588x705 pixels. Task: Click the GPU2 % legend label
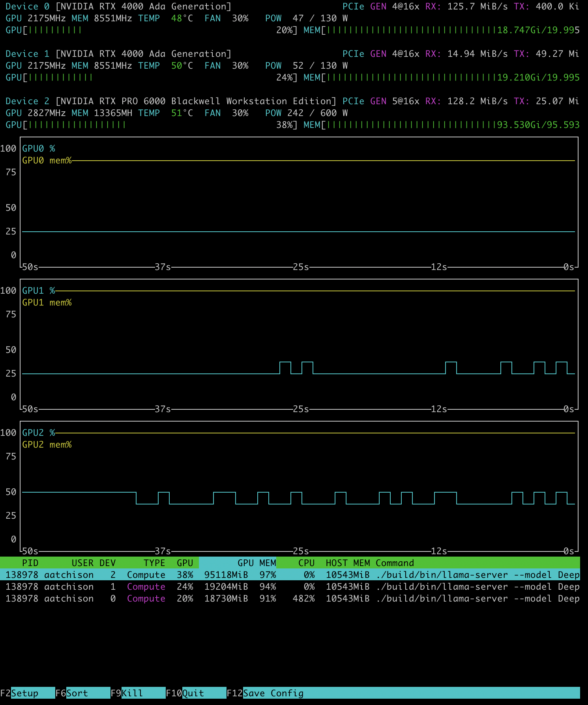[38, 433]
